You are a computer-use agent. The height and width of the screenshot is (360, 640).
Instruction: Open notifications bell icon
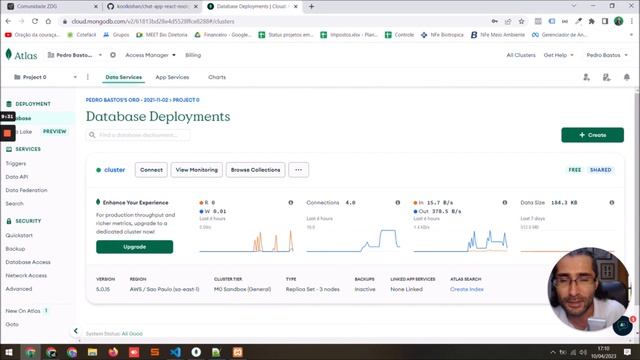(x=627, y=77)
